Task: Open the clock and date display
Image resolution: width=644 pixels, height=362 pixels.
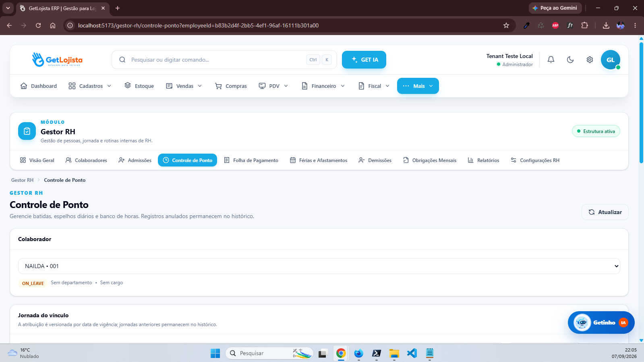Action: (624, 353)
